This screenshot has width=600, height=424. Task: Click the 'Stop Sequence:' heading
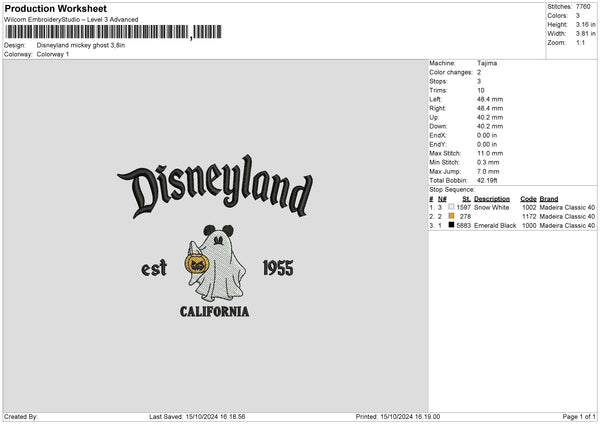click(452, 190)
